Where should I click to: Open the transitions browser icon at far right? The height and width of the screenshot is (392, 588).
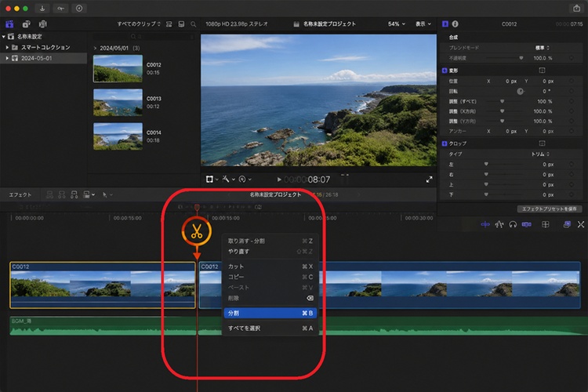580,224
